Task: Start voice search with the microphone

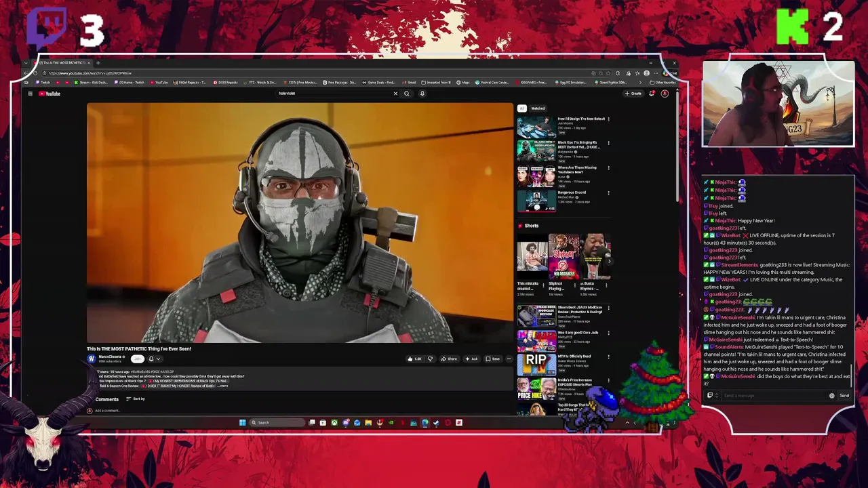Action: coord(422,94)
